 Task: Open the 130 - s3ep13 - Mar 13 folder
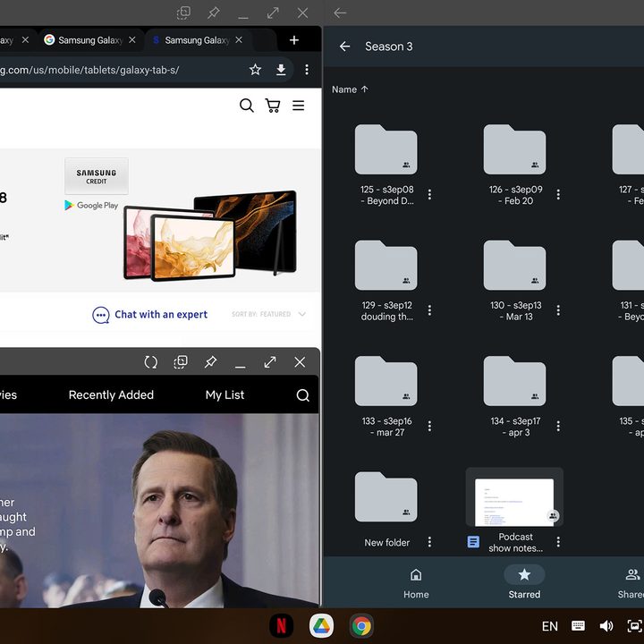514,266
